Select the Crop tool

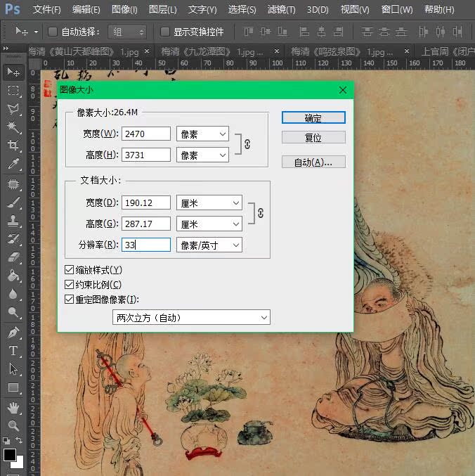coord(13,145)
